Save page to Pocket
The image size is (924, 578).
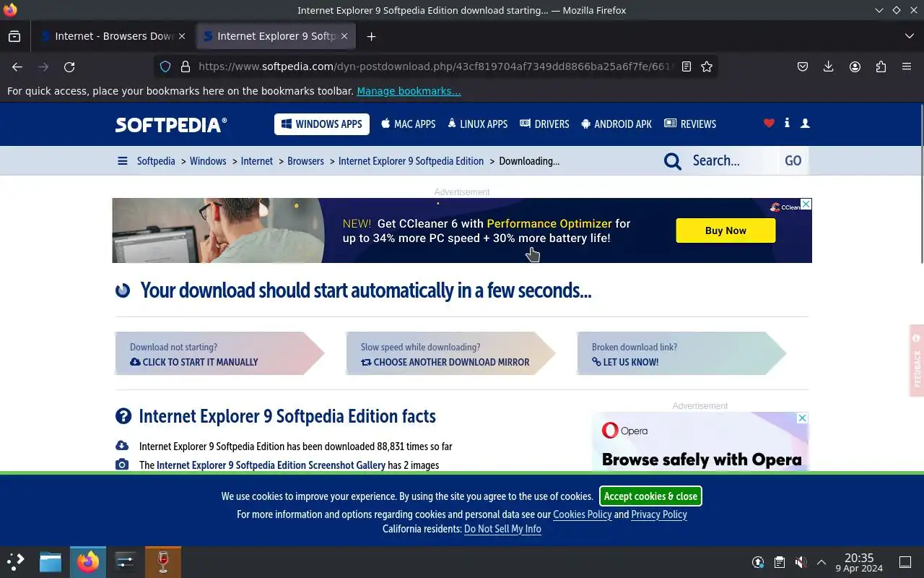pyautogui.click(x=802, y=66)
